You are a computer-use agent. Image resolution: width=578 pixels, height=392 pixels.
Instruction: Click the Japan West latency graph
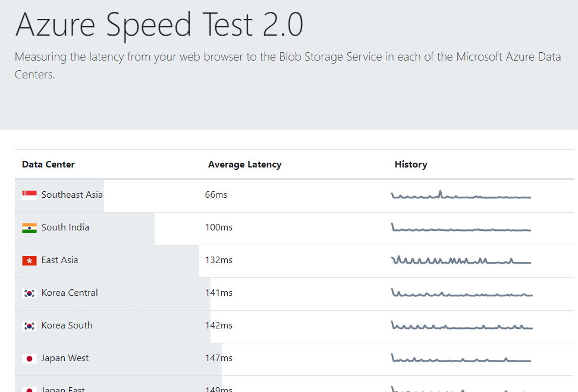[461, 357]
